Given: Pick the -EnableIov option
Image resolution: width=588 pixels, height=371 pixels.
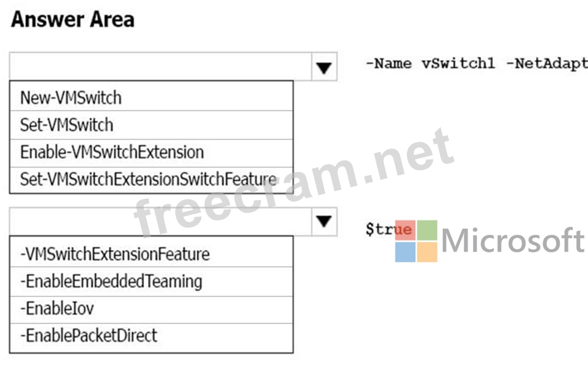Looking at the screenshot, I should tap(151, 309).
